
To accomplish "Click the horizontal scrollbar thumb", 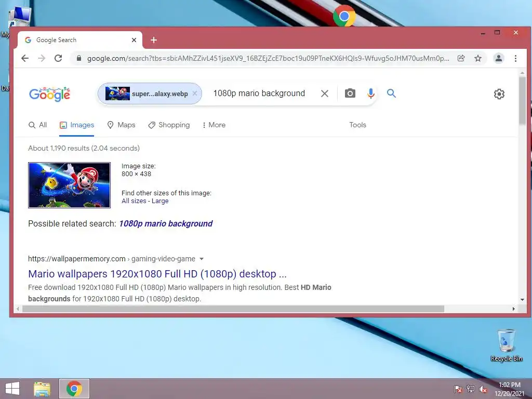I will pyautogui.click(x=233, y=309).
